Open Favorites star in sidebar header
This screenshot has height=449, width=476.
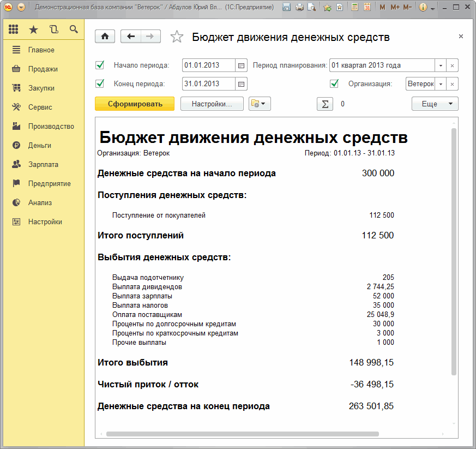[33, 29]
